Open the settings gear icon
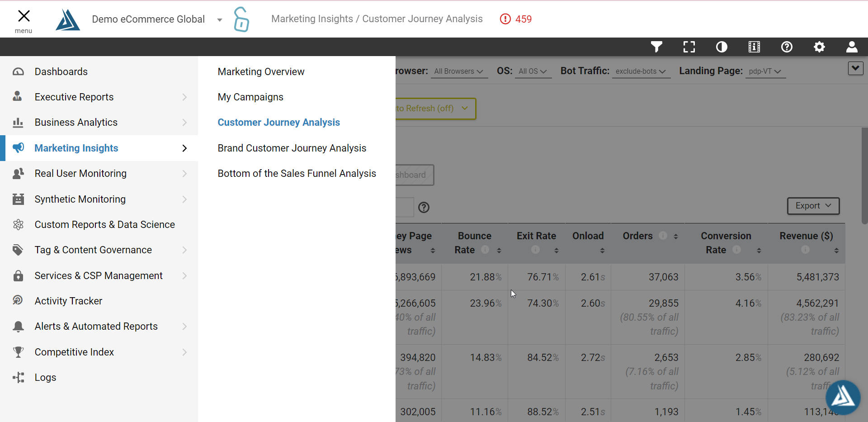The height and width of the screenshot is (422, 868). pyautogui.click(x=819, y=47)
